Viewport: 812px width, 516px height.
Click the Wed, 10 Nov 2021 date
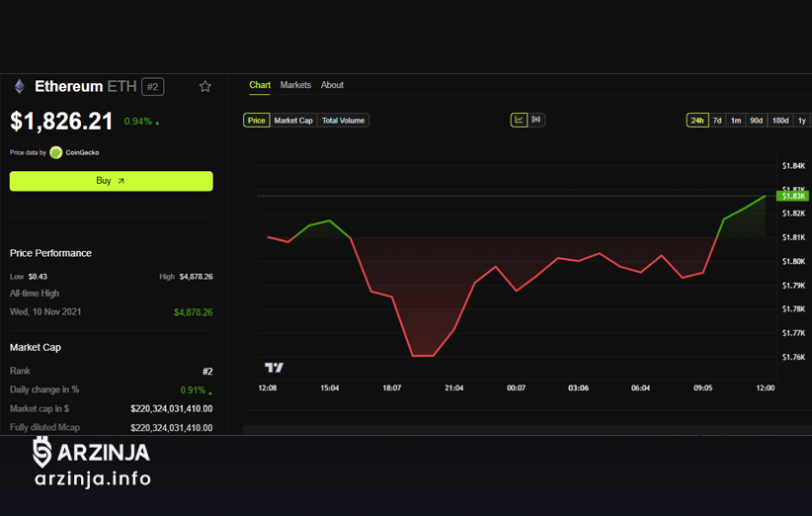pyautogui.click(x=45, y=312)
